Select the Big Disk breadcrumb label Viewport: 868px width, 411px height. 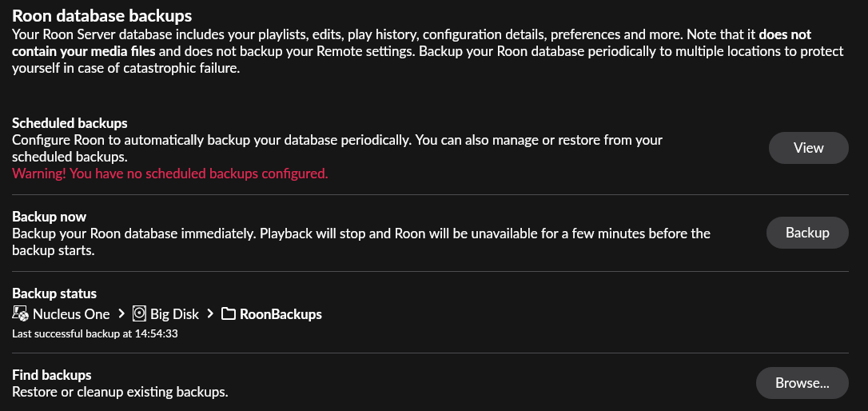[x=174, y=314]
